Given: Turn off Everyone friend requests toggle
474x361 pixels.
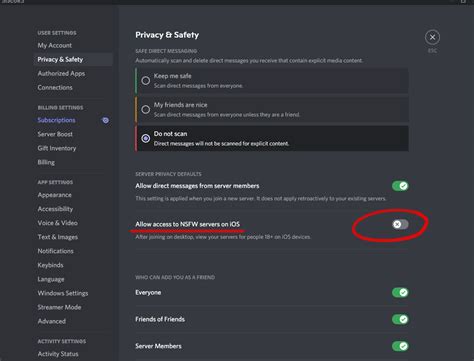Looking at the screenshot, I should point(400,293).
